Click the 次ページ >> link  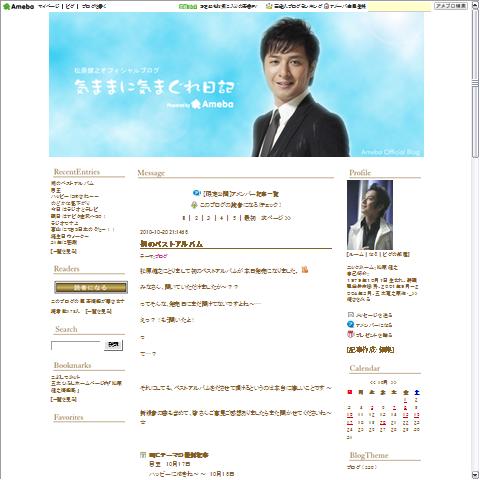tap(276, 218)
